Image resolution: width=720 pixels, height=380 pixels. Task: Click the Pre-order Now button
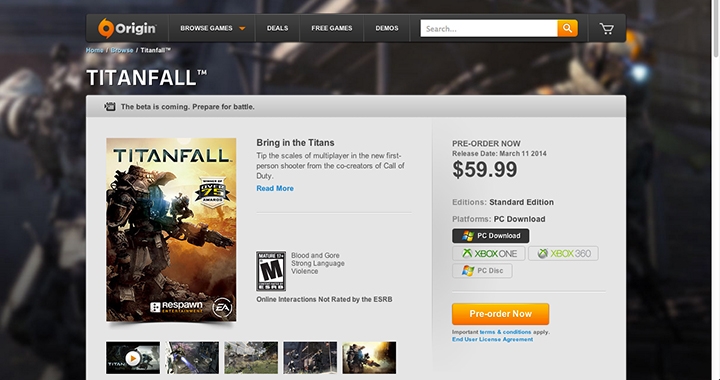[501, 314]
